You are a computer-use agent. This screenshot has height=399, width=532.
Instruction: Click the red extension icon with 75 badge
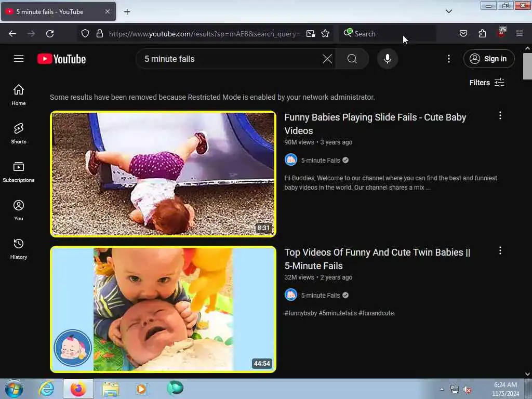tap(501, 33)
